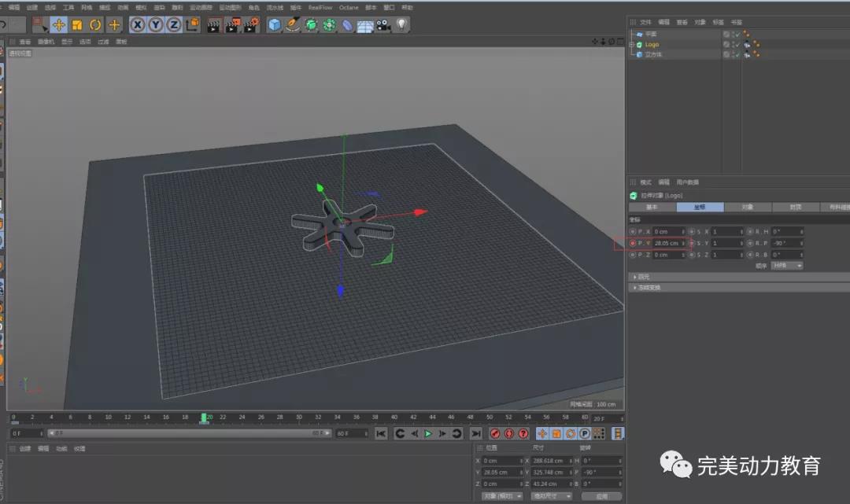Click the Render to Picture Viewer icon
Viewport: 850px width, 504px height.
[x=232, y=25]
